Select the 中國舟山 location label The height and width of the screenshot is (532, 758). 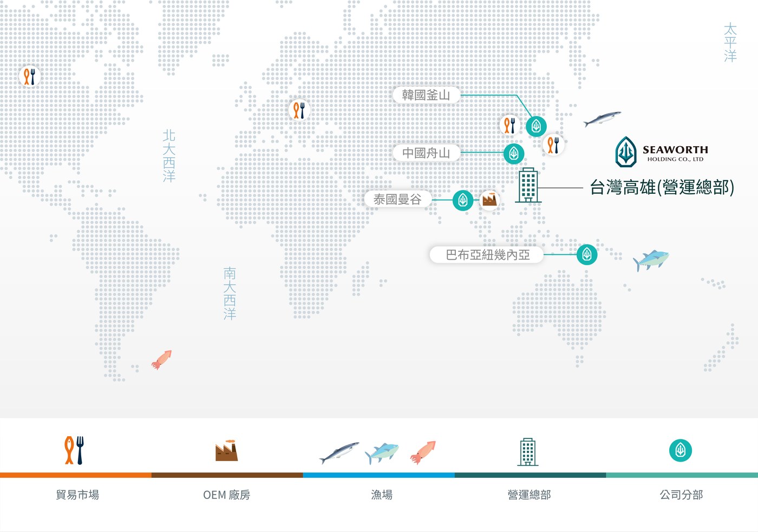point(426,153)
